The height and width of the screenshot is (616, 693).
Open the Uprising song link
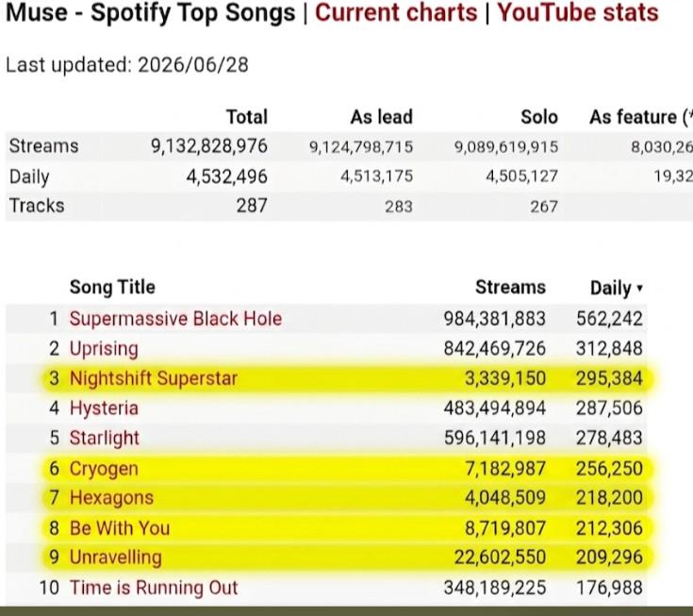[x=104, y=349]
